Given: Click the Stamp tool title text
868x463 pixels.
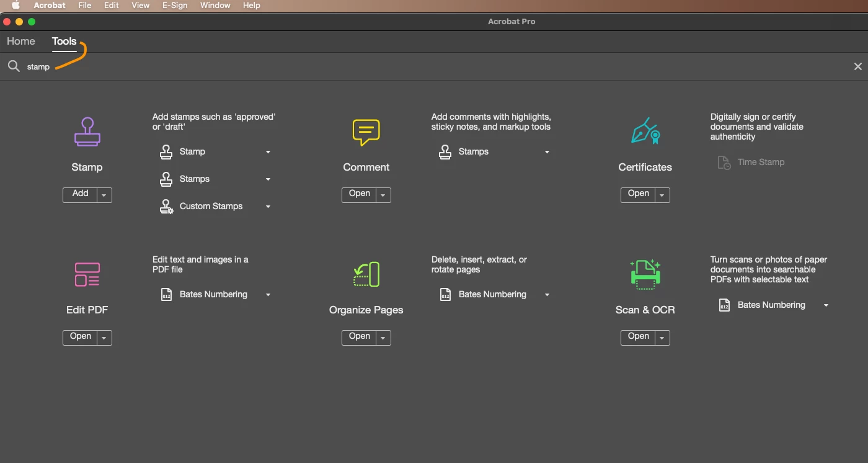Looking at the screenshot, I should 87,167.
